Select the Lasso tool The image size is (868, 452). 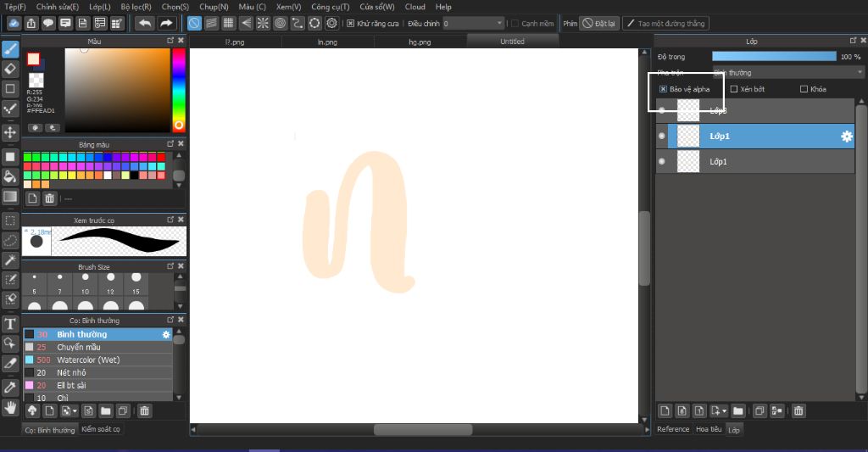10,241
